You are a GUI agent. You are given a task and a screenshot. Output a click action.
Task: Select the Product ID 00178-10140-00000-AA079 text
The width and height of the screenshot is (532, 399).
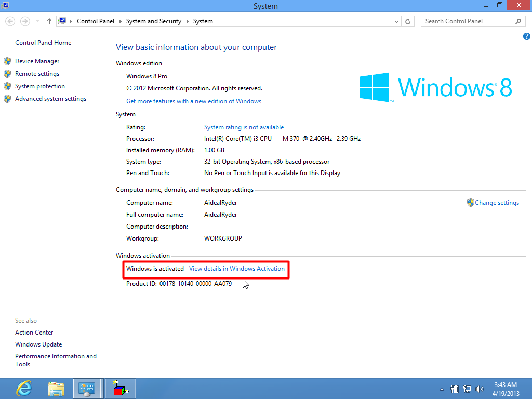[x=179, y=284]
